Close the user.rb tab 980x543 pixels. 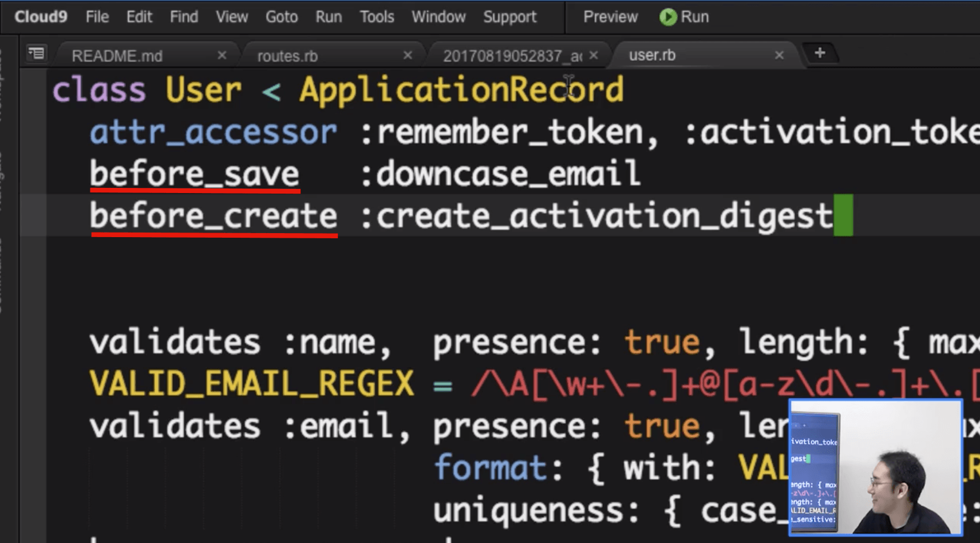(x=779, y=55)
